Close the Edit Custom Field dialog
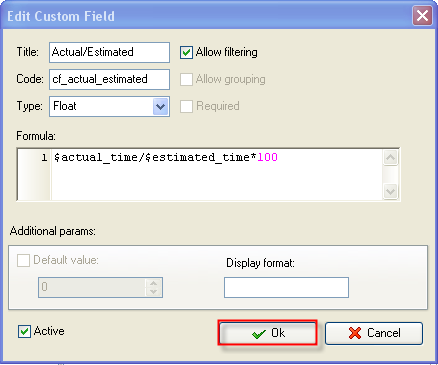The width and height of the screenshot is (438, 365). 422,16
